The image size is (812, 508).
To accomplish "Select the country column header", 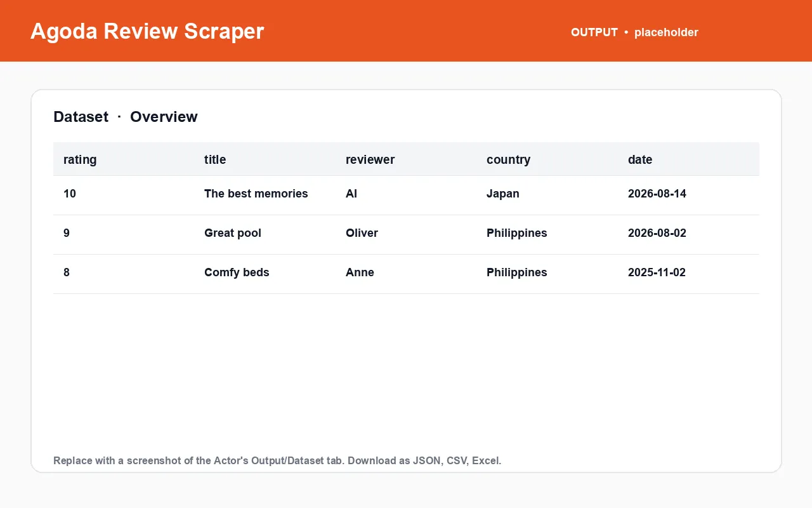I will [508, 159].
